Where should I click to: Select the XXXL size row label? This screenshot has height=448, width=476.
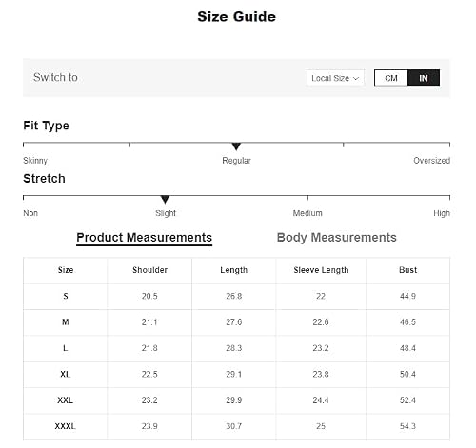[x=66, y=426]
